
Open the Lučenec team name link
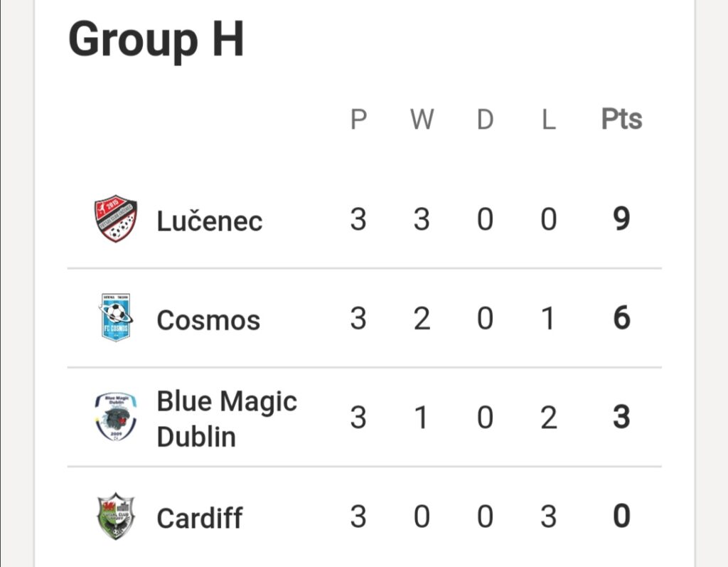pos(210,221)
